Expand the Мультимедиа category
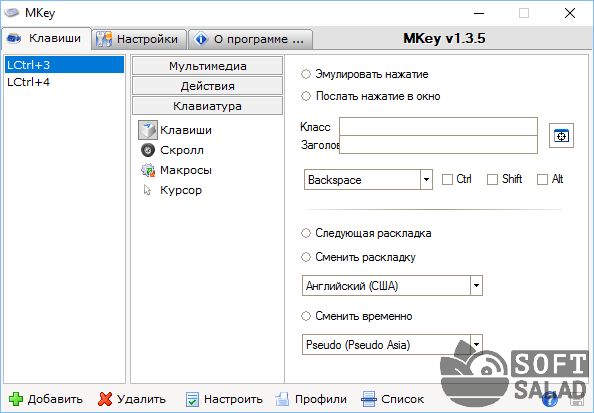594x413 pixels. [208, 66]
